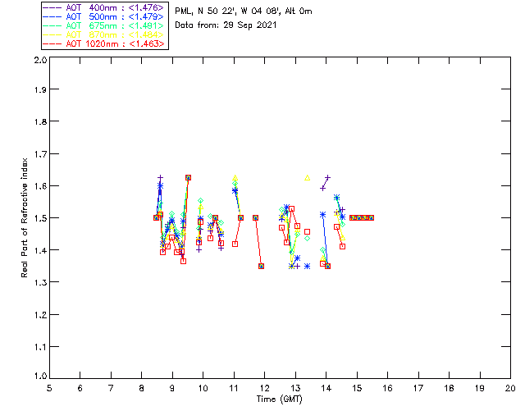Click the AOT 400nm legend entry

(103, 7)
